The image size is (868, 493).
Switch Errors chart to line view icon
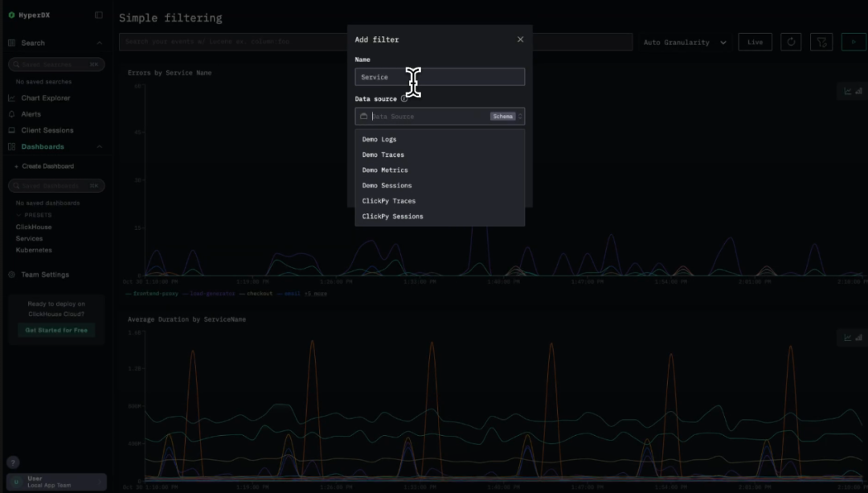coord(848,92)
